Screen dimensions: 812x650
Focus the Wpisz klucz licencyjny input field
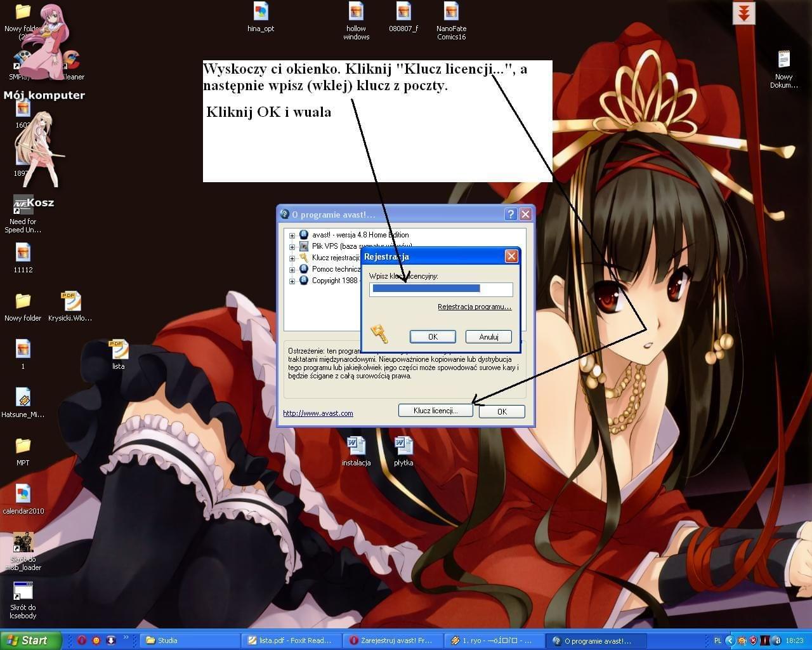441,289
